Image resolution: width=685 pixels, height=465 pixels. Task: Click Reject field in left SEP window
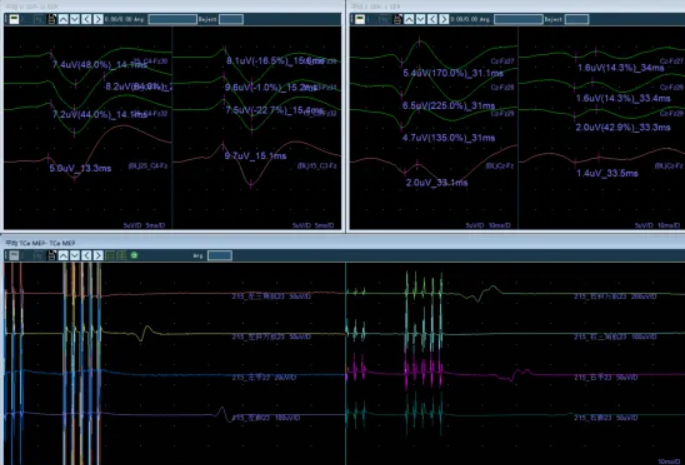coord(231,19)
